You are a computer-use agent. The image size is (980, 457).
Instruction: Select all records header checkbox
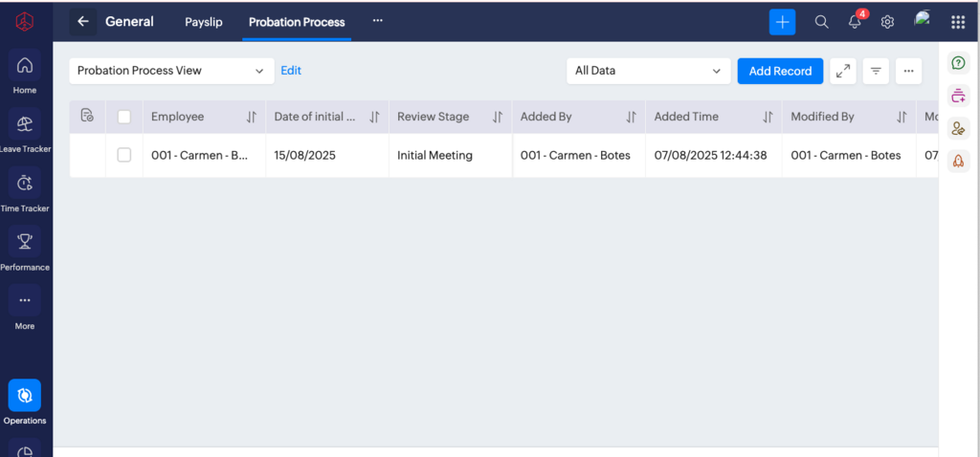(x=123, y=117)
